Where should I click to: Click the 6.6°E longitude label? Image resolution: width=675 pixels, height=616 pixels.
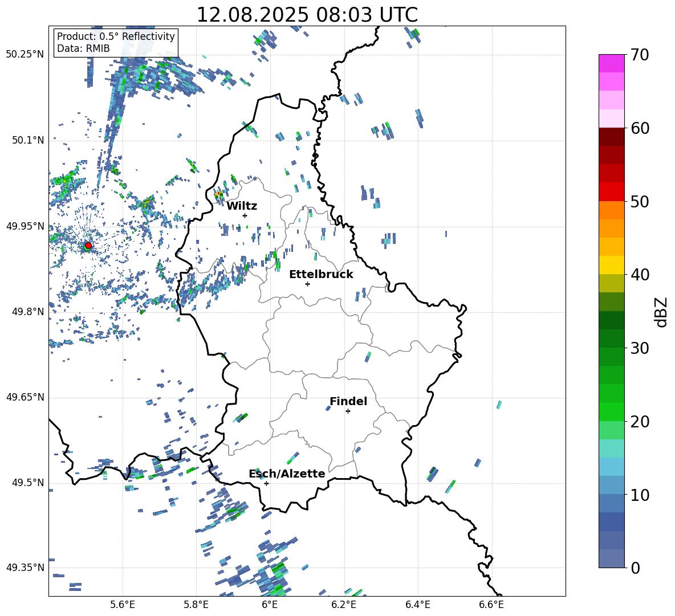pyautogui.click(x=491, y=605)
